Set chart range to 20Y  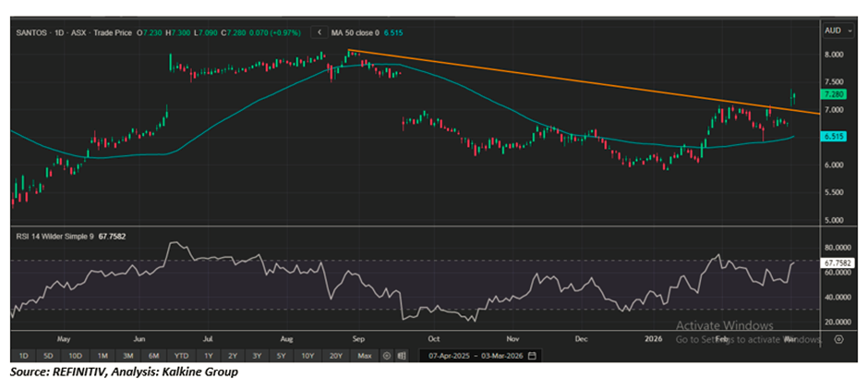tap(335, 356)
